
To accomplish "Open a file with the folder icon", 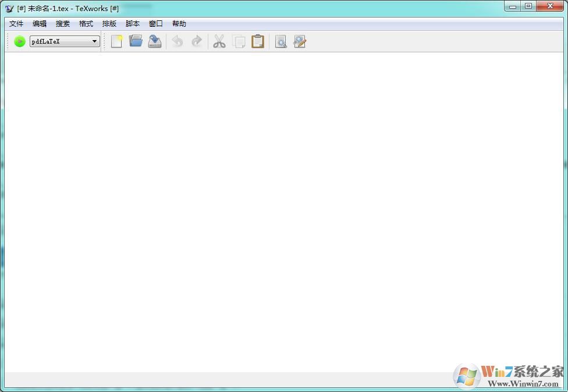I will tap(135, 41).
